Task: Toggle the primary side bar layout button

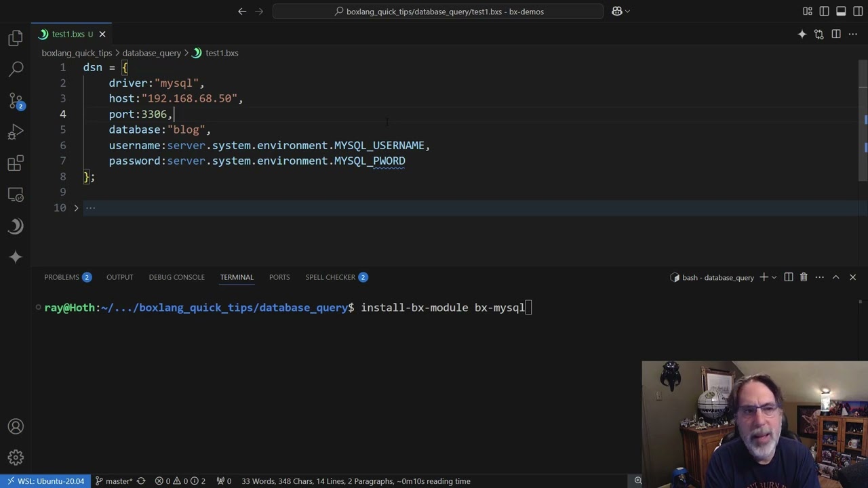Action: 824,12
